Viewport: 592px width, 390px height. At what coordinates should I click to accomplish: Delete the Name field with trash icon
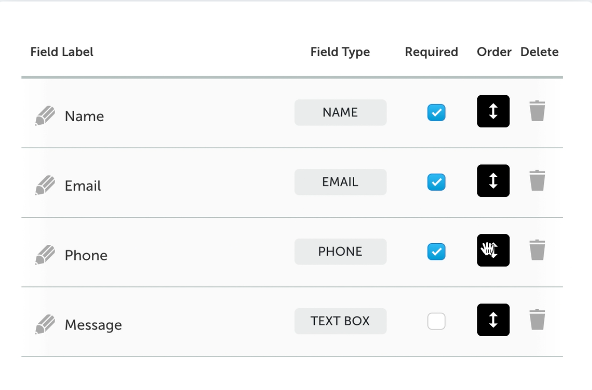[x=537, y=111]
